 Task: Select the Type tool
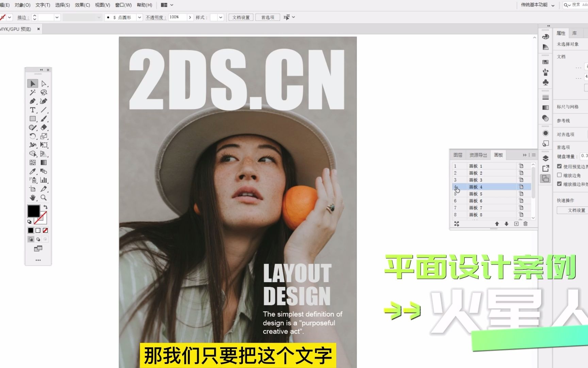[33, 110]
